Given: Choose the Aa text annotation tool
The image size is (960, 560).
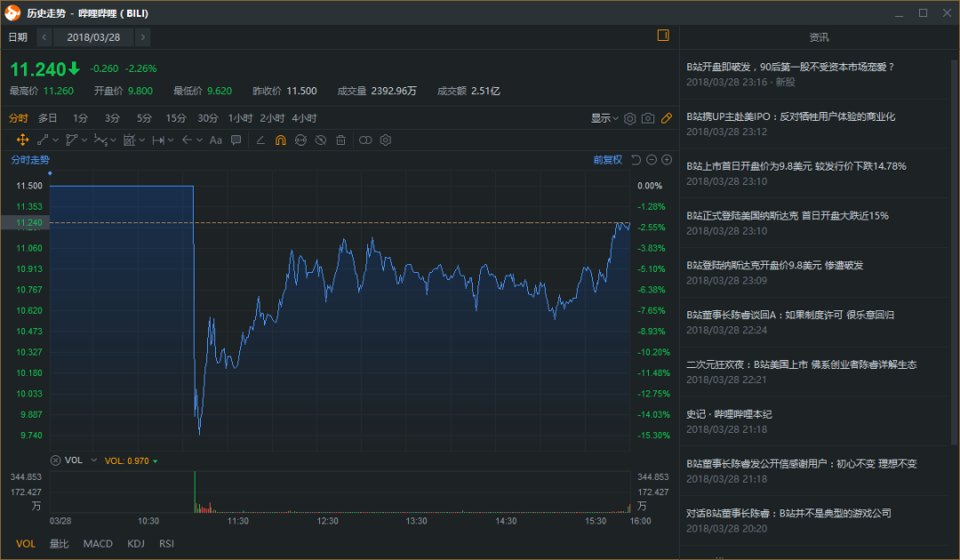Looking at the screenshot, I should 215,140.
